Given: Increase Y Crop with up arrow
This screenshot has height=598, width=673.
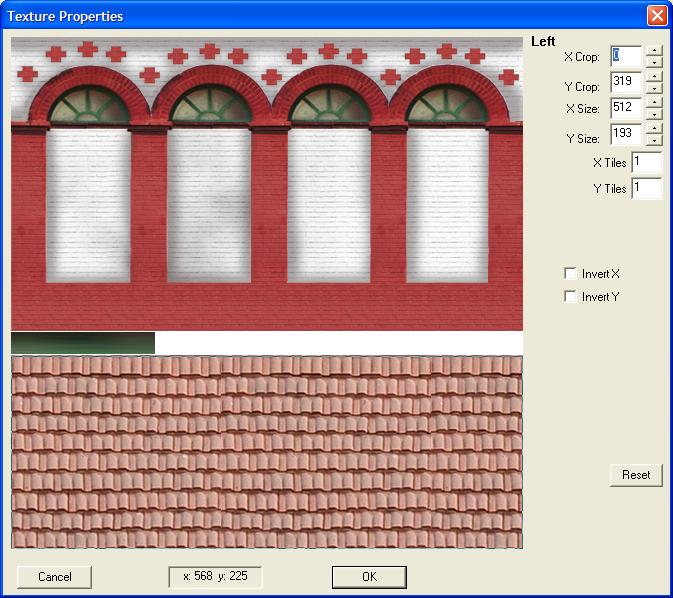Looking at the screenshot, I should tap(653, 76).
